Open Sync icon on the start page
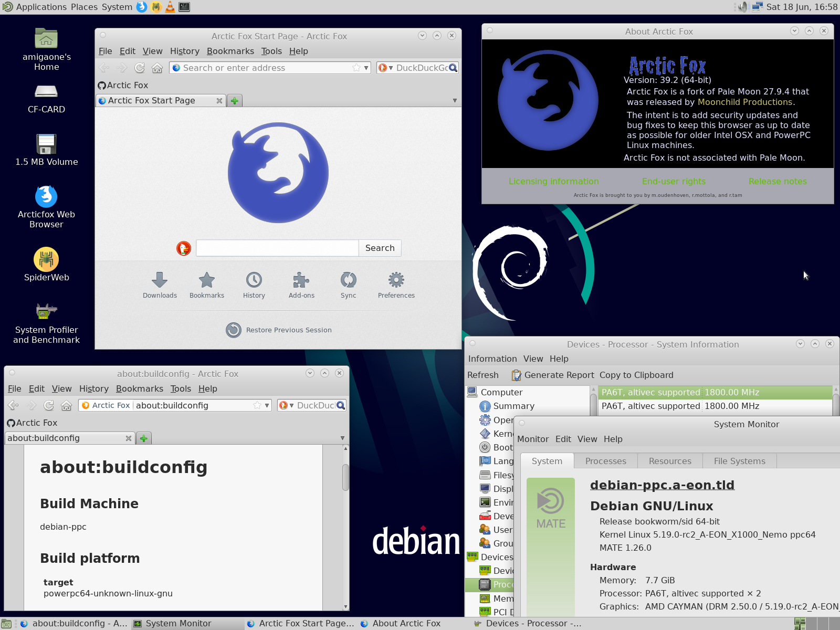 [348, 285]
